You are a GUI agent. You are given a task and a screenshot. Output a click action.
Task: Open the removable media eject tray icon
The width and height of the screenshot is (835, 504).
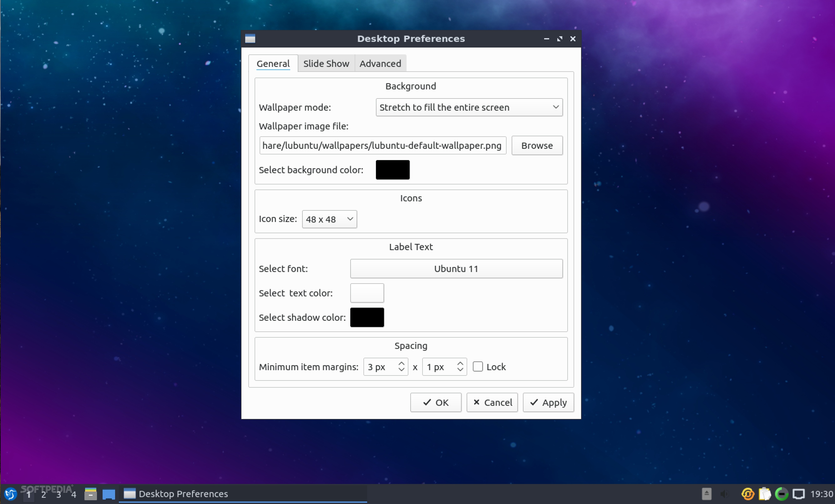(x=706, y=494)
